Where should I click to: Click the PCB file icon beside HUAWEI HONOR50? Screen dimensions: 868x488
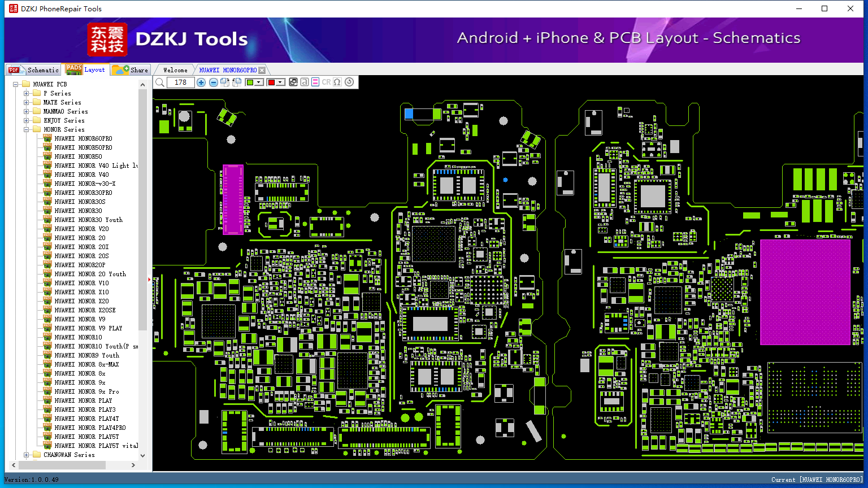click(x=47, y=156)
